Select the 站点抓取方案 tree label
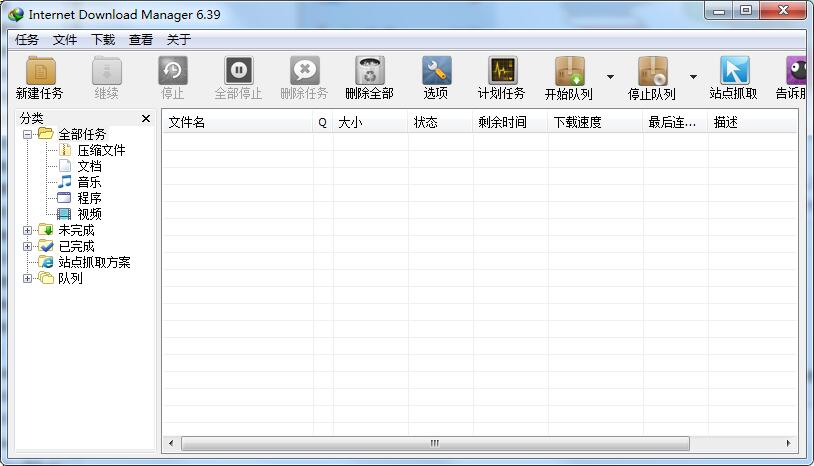 click(94, 263)
